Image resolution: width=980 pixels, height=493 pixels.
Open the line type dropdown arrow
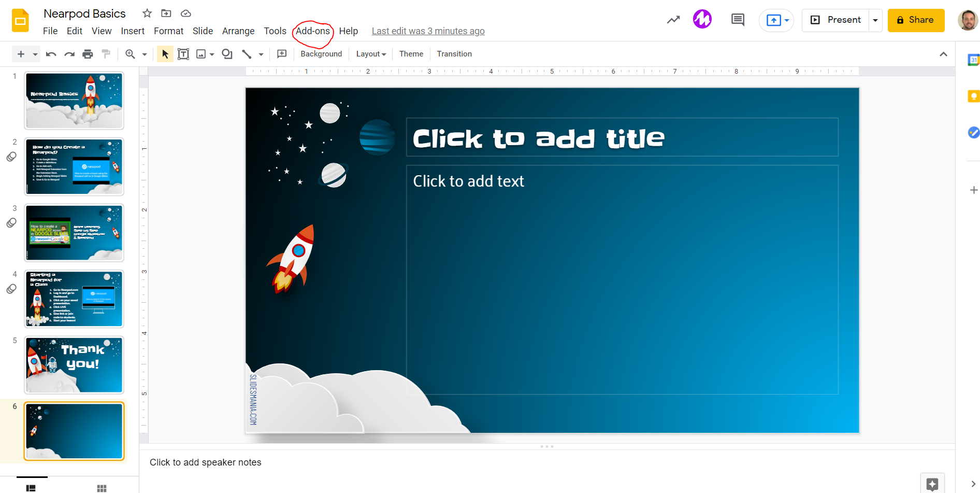coord(261,54)
